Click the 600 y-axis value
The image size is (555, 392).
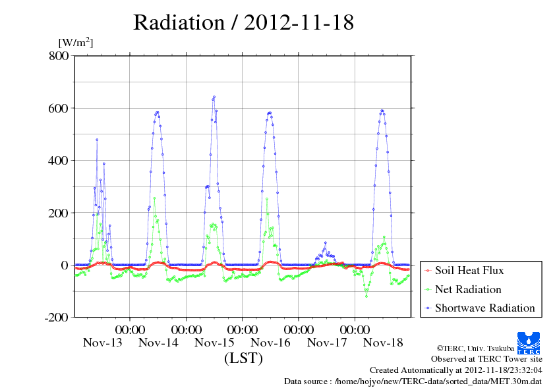(59, 108)
